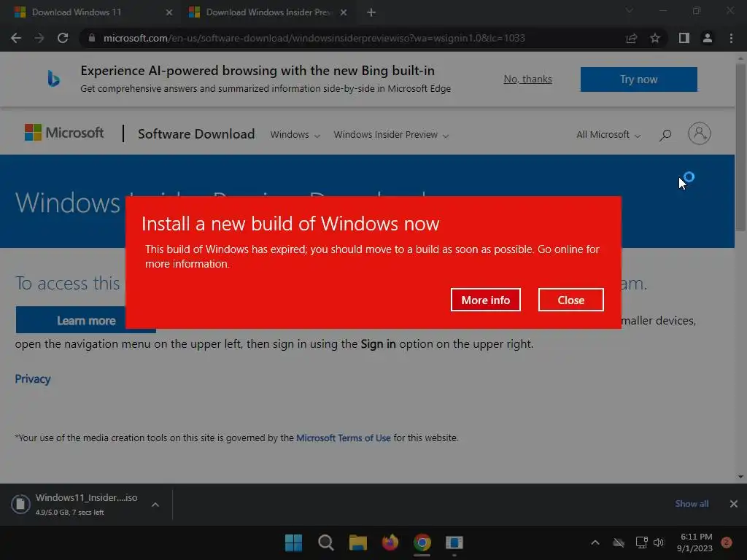Open the Windows Start menu
Viewport: 747px width, 560px height.
[x=293, y=542]
